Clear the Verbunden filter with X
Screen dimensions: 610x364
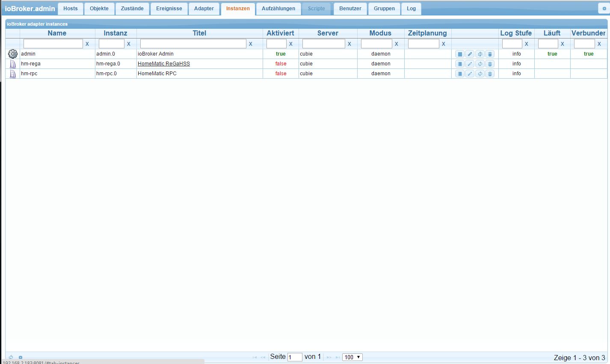point(599,44)
